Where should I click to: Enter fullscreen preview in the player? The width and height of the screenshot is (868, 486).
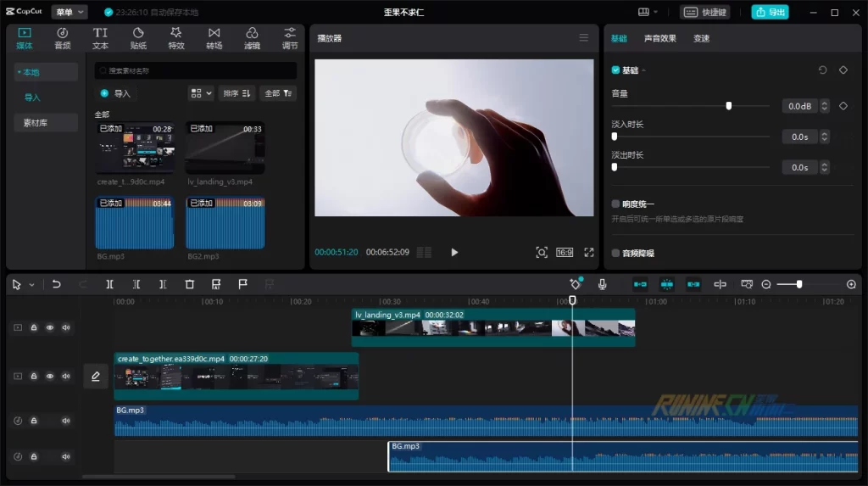(589, 253)
